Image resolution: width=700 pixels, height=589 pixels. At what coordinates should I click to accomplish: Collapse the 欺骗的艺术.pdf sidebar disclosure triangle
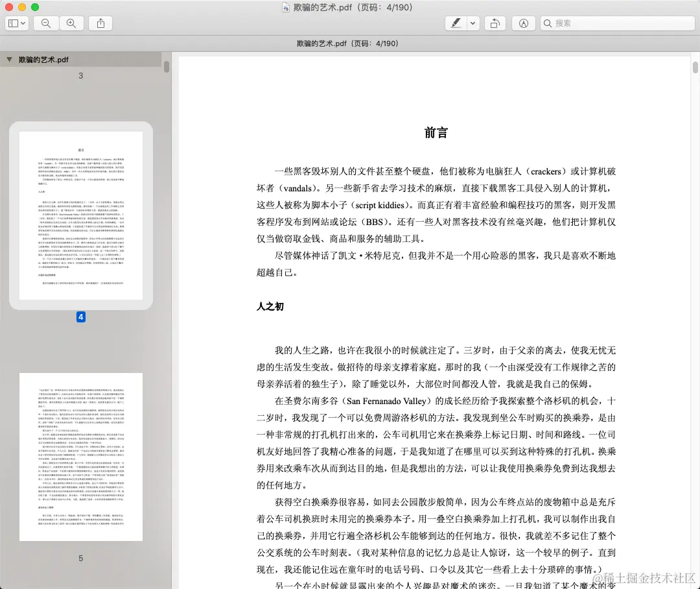point(9,60)
